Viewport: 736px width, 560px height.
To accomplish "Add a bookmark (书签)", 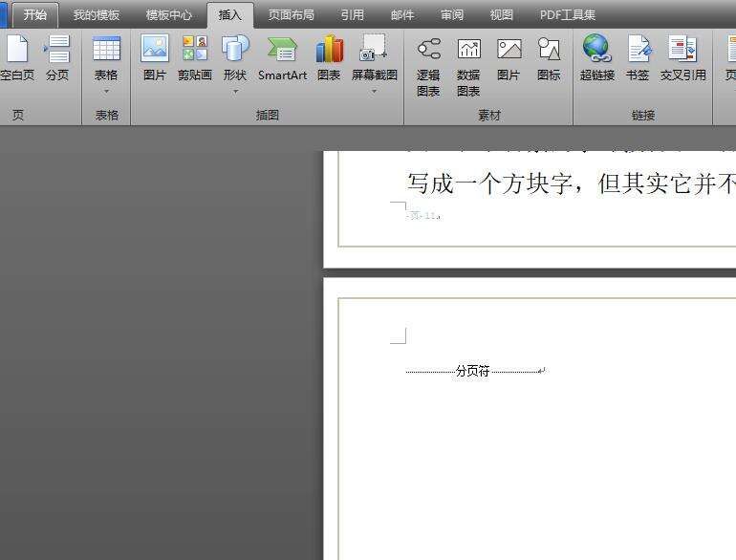I will 638,58.
